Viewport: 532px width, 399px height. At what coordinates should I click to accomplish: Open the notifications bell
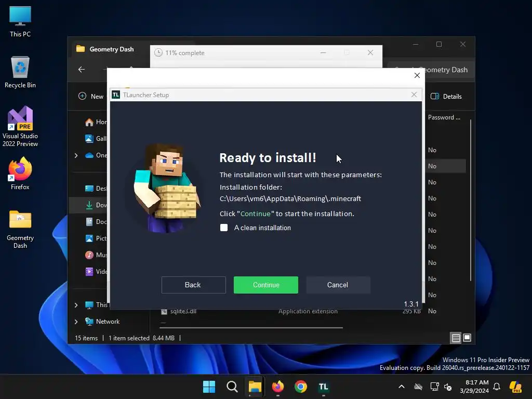tap(497, 387)
